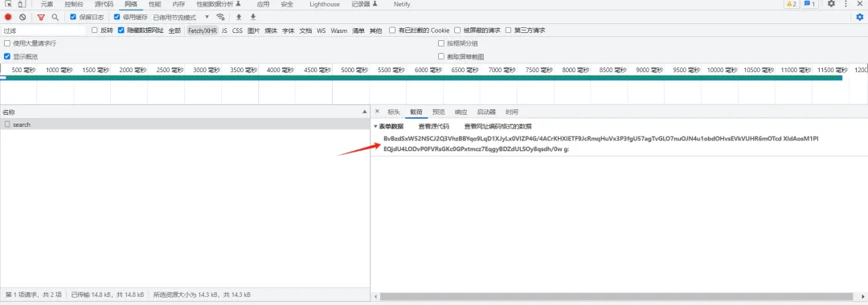Image resolution: width=868 pixels, height=305 pixels.
Task: Select the inspect element picker icon
Action: [x=8, y=4]
